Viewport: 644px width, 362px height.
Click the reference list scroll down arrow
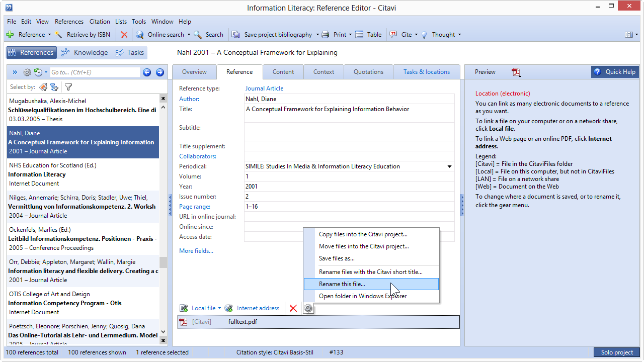point(163,332)
